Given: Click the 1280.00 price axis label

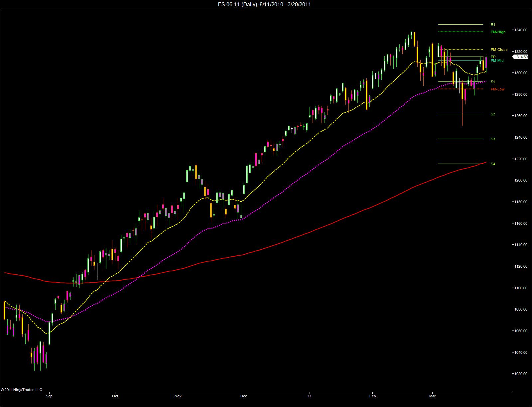Looking at the screenshot, I should (521, 94).
